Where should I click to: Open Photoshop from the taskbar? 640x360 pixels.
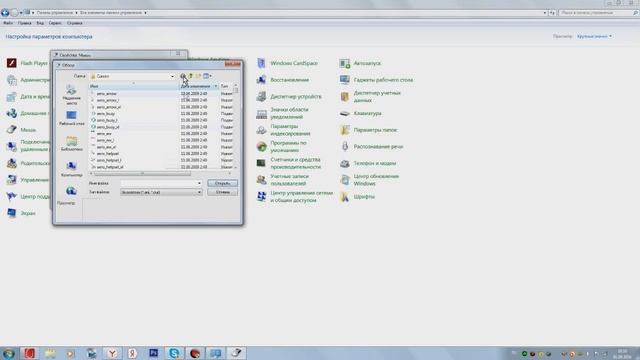153,353
